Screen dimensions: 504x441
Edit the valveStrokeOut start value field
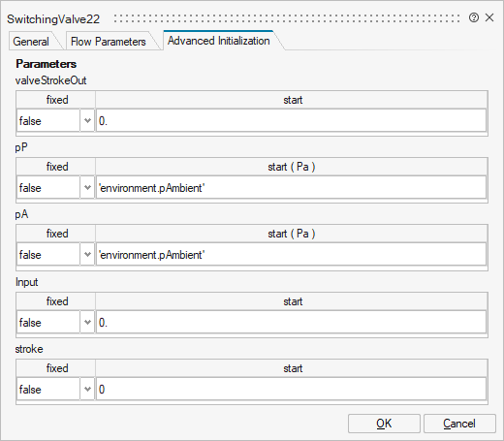pyautogui.click(x=291, y=121)
